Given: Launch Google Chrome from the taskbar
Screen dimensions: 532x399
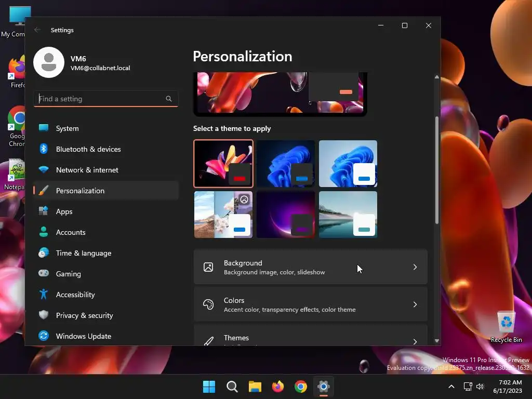Looking at the screenshot, I should tap(301, 387).
